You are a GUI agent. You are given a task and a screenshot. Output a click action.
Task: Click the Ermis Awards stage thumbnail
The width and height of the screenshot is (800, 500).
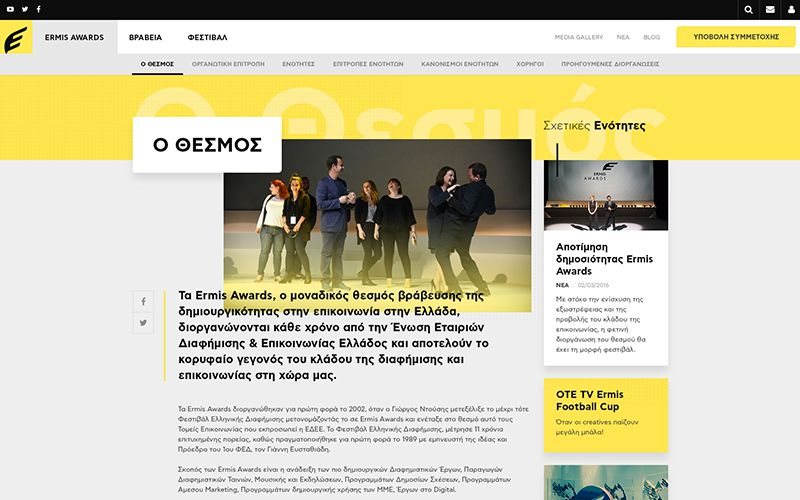coord(606,195)
